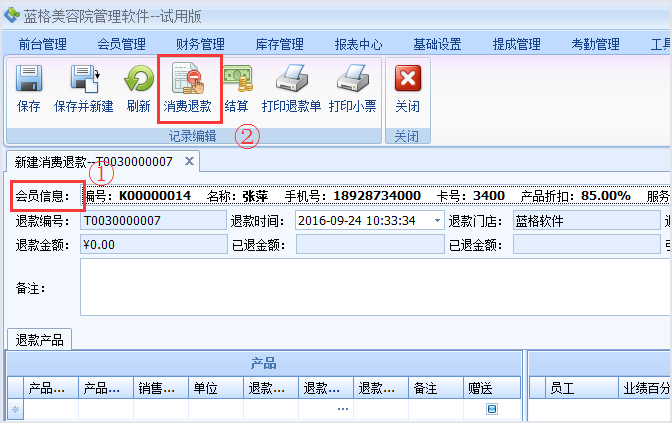Click the 退款金额 field ¥0.00

tap(153, 245)
